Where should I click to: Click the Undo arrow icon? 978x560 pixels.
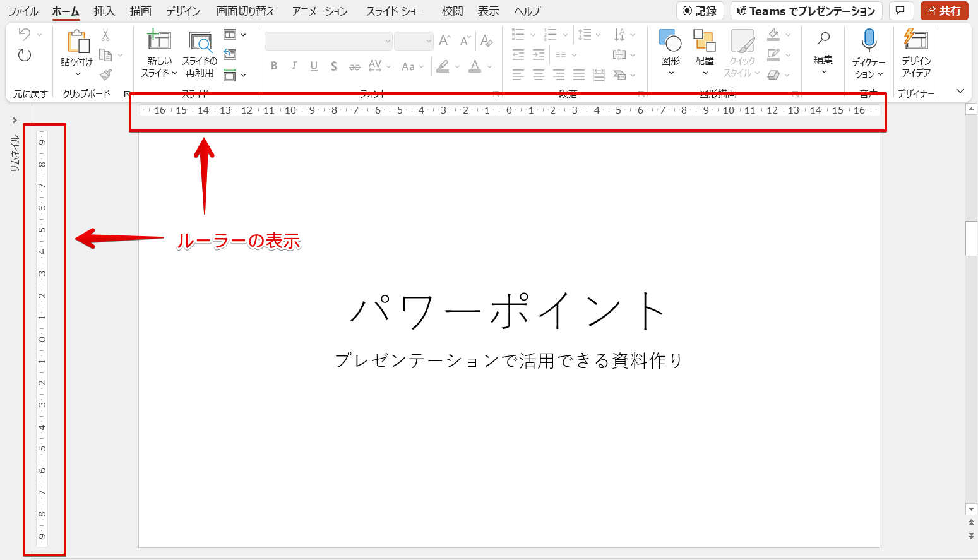(25, 35)
